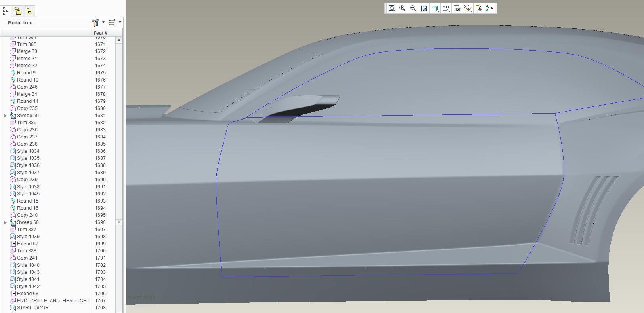The height and width of the screenshot is (313, 644).
Task: Open the Display Style cube icon
Action: [x=435, y=8]
